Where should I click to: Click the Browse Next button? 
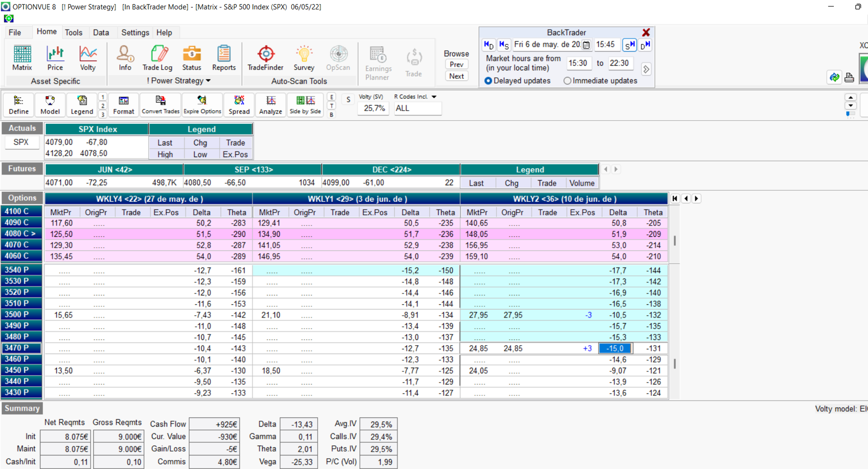456,76
